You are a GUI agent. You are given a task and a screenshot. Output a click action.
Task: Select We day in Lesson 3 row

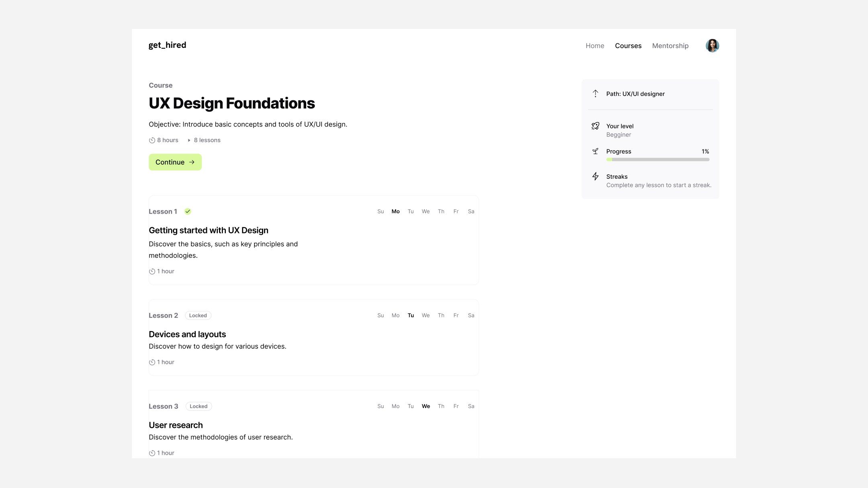tap(426, 406)
